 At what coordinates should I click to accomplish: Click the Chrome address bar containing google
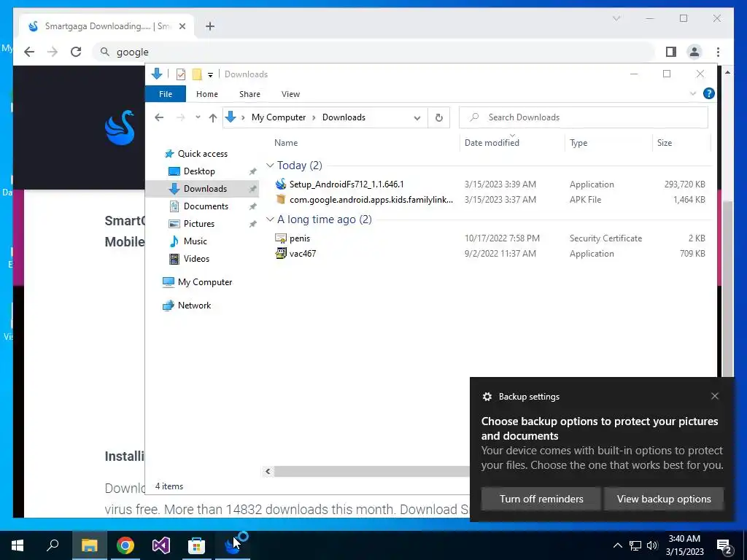(374, 52)
